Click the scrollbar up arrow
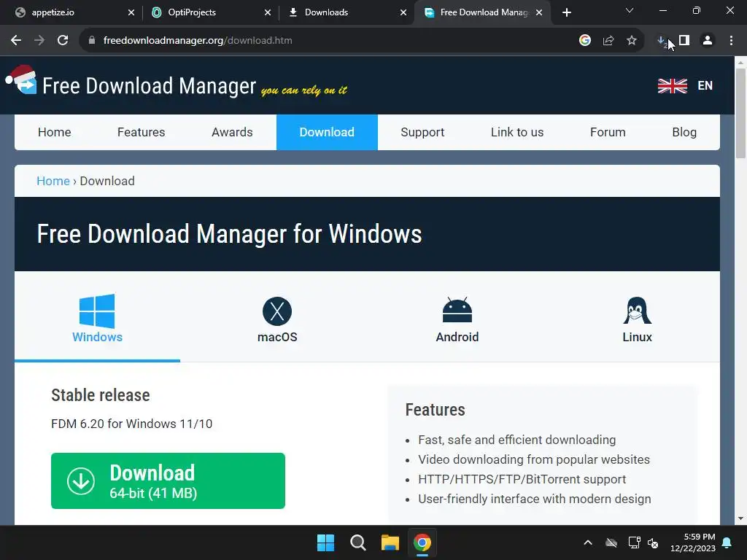The width and height of the screenshot is (747, 560). tap(741, 63)
